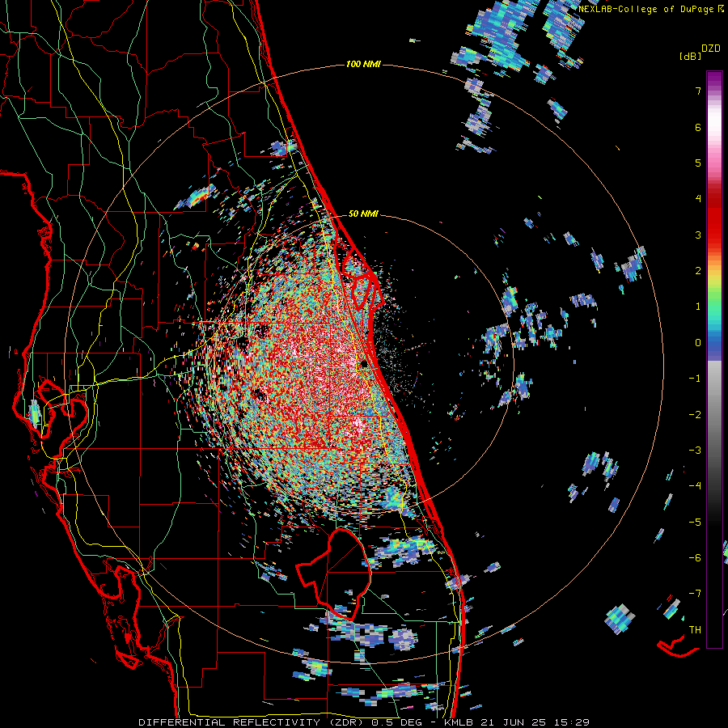
Task: Click the -7 value on color scale
Action: 695,594
